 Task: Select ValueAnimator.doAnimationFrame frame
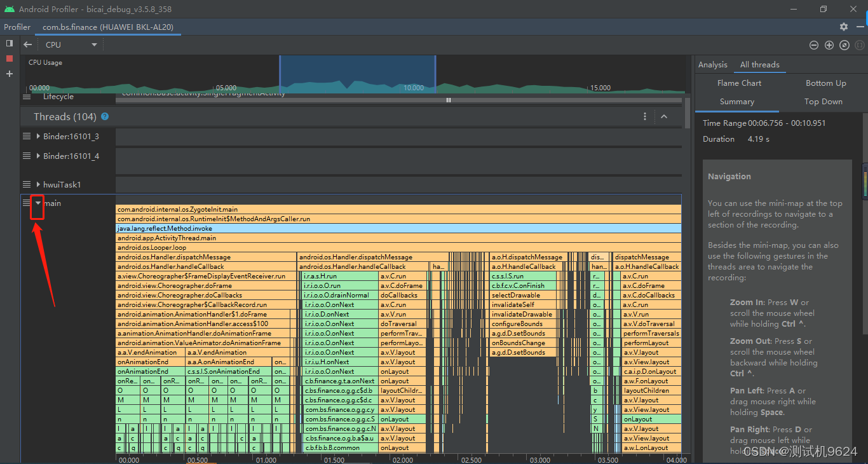[202, 343]
